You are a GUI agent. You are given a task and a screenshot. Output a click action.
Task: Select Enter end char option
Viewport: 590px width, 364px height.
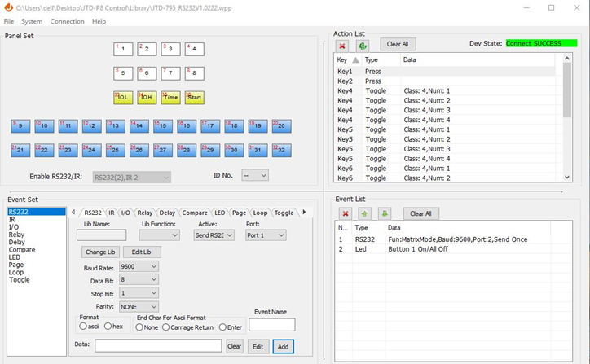(222, 327)
